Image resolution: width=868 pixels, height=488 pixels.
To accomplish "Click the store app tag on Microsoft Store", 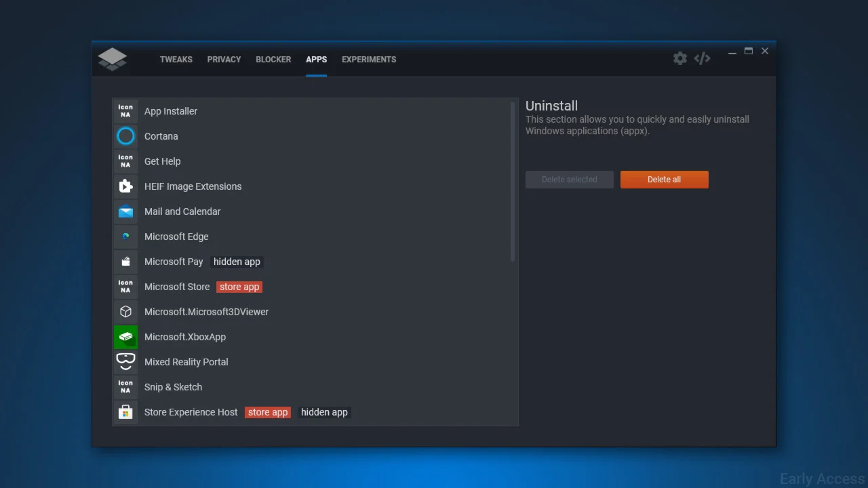I will [x=239, y=287].
